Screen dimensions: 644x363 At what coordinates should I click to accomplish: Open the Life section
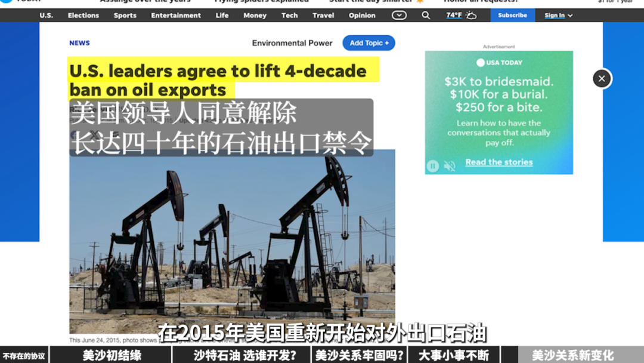click(222, 16)
